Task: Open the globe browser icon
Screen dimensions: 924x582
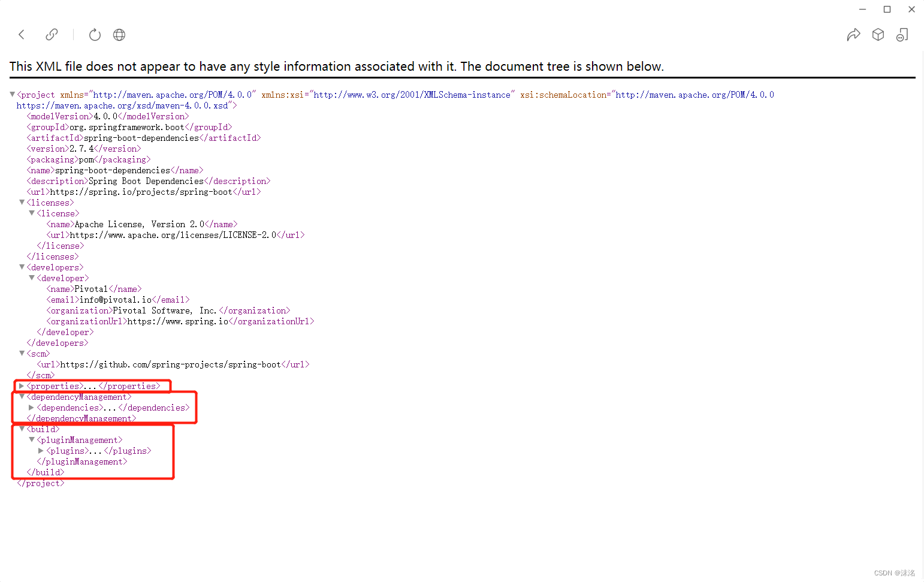Action: [x=119, y=35]
